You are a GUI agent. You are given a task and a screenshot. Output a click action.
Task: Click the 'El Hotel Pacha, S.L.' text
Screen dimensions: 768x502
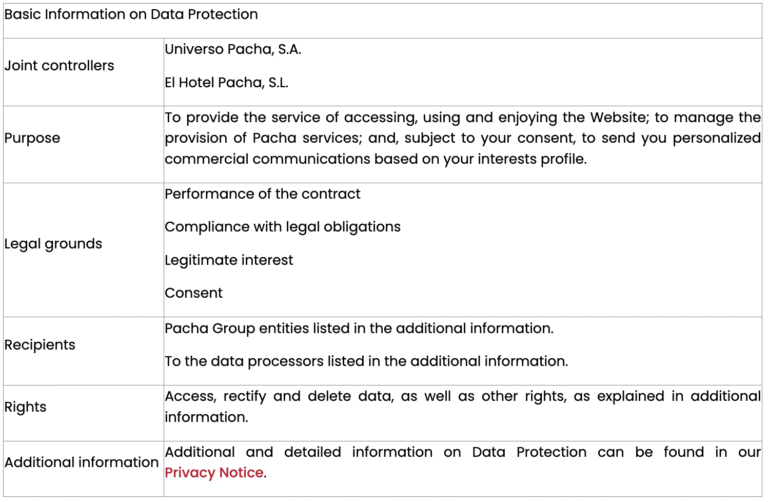(226, 83)
